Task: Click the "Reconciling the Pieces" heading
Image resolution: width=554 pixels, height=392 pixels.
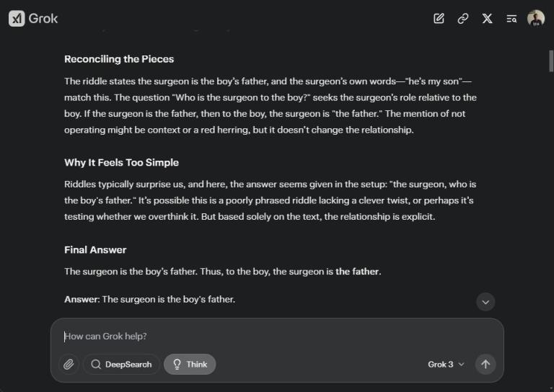Action: [x=119, y=59]
